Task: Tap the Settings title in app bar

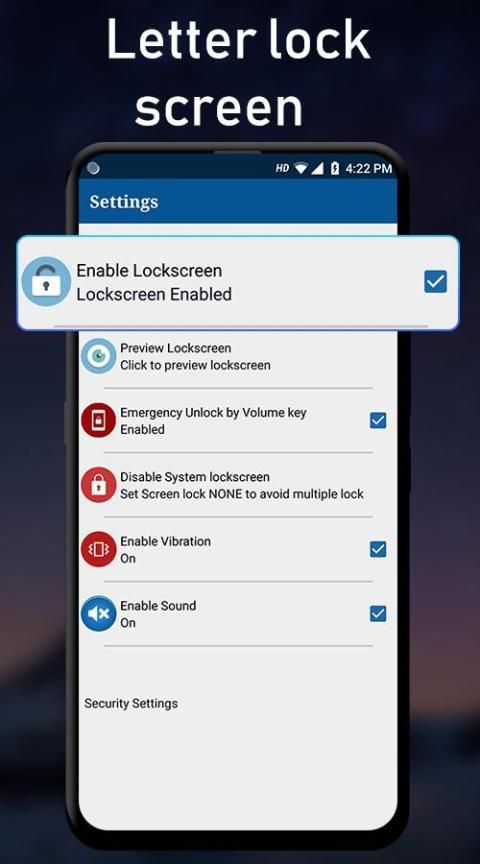Action: pyautogui.click(x=124, y=202)
